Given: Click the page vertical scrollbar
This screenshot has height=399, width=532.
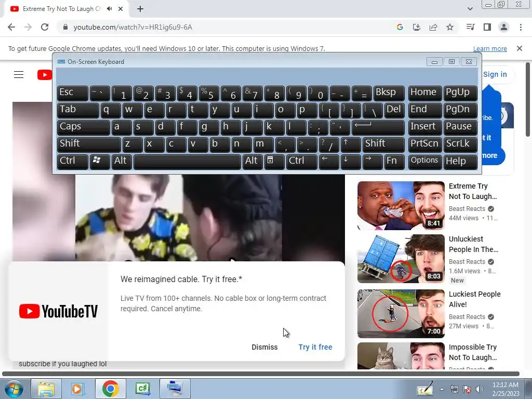Looking at the screenshot, I should pyautogui.click(x=528, y=99).
